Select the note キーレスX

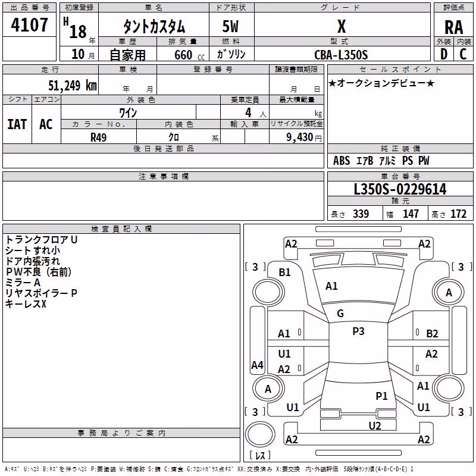[26, 304]
